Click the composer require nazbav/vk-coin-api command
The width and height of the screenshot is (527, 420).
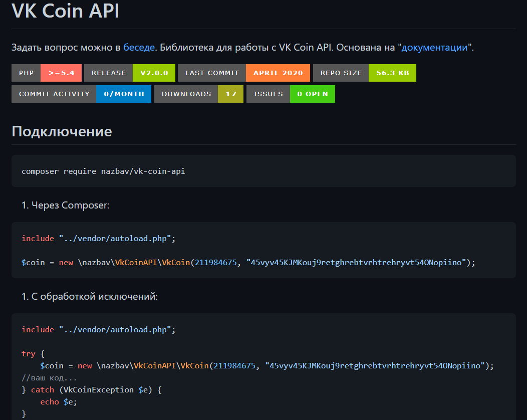(103, 171)
